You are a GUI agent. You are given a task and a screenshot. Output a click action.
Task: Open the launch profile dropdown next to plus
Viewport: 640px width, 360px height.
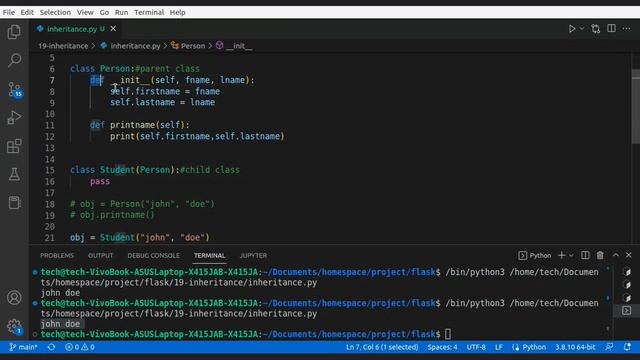click(571, 256)
